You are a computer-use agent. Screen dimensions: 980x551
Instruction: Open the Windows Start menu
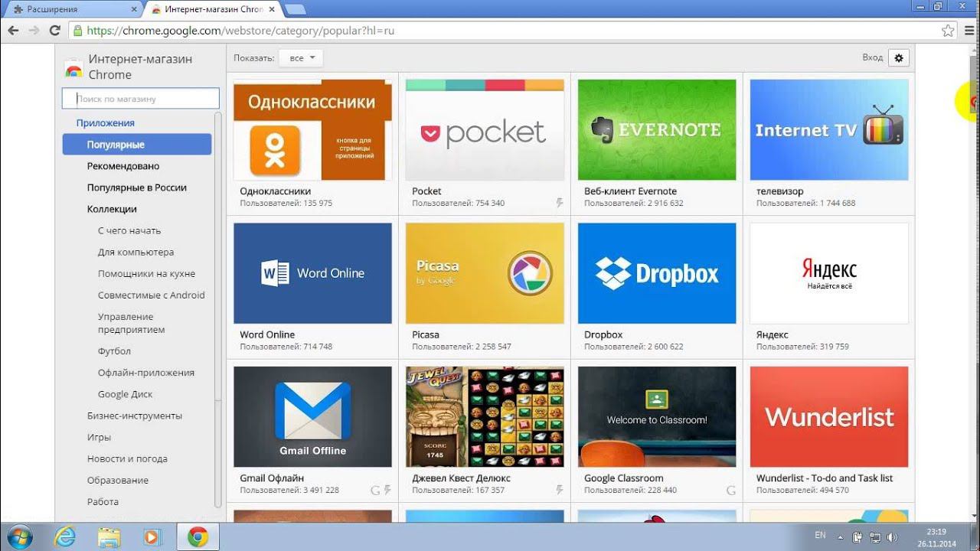pyautogui.click(x=20, y=536)
